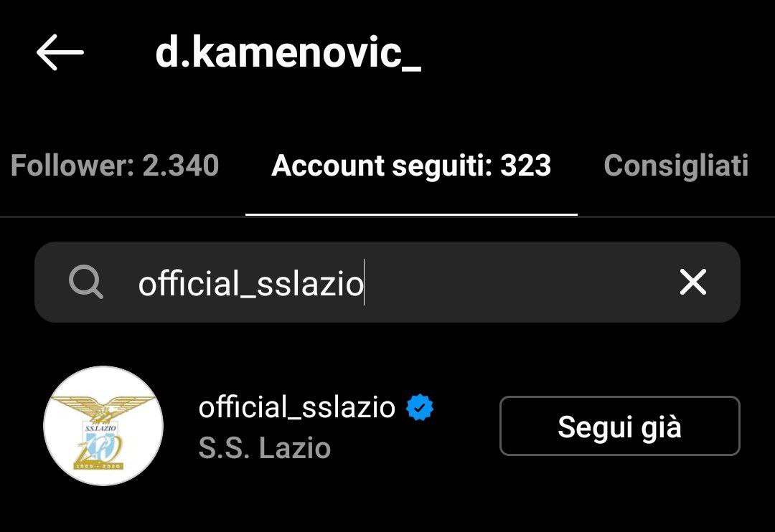Focus the search field containing official_sslazio
This screenshot has height=532, width=775.
(x=387, y=282)
